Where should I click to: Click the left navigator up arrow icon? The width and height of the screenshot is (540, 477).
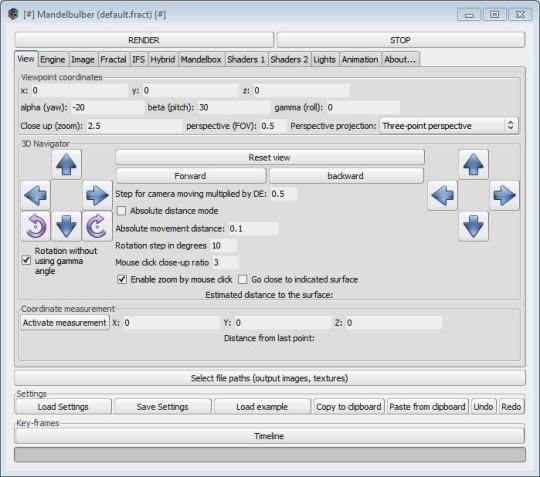point(66,164)
